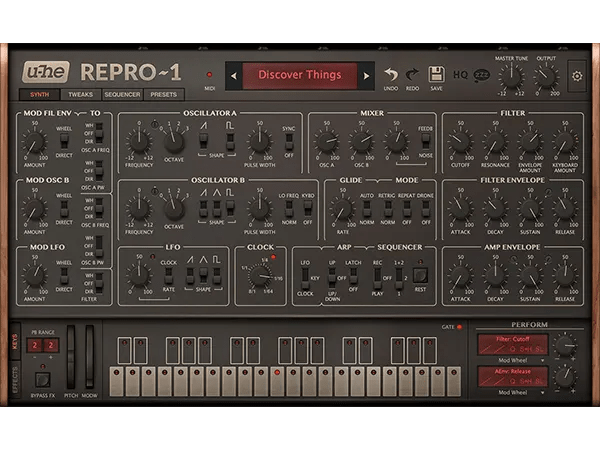Open the settings gear icon
This screenshot has height=450, width=600.
[x=577, y=76]
